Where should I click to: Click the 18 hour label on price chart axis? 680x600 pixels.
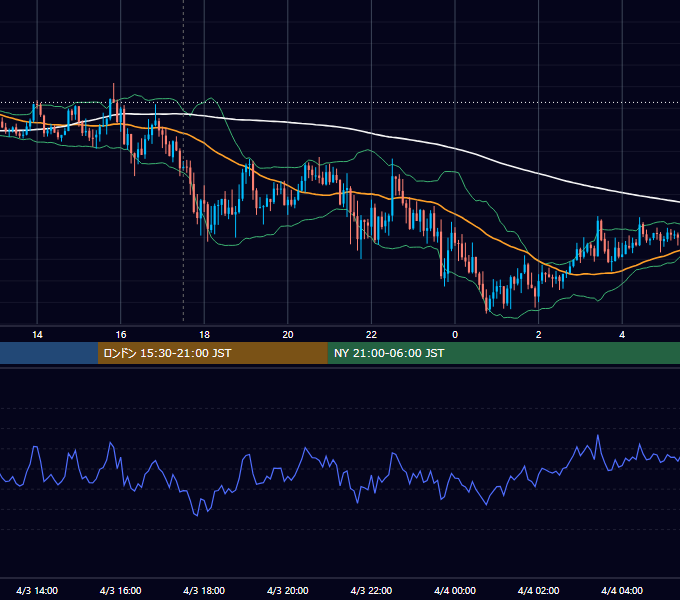pyautogui.click(x=204, y=335)
